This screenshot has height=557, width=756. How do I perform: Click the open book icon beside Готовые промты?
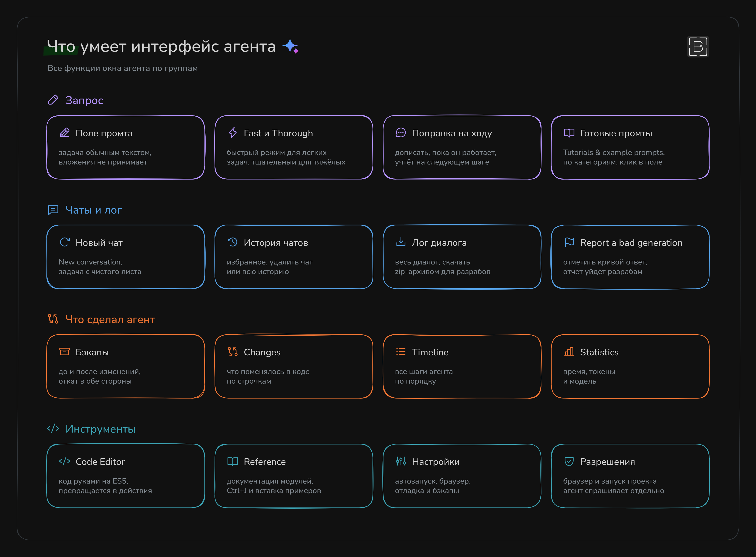[569, 133]
